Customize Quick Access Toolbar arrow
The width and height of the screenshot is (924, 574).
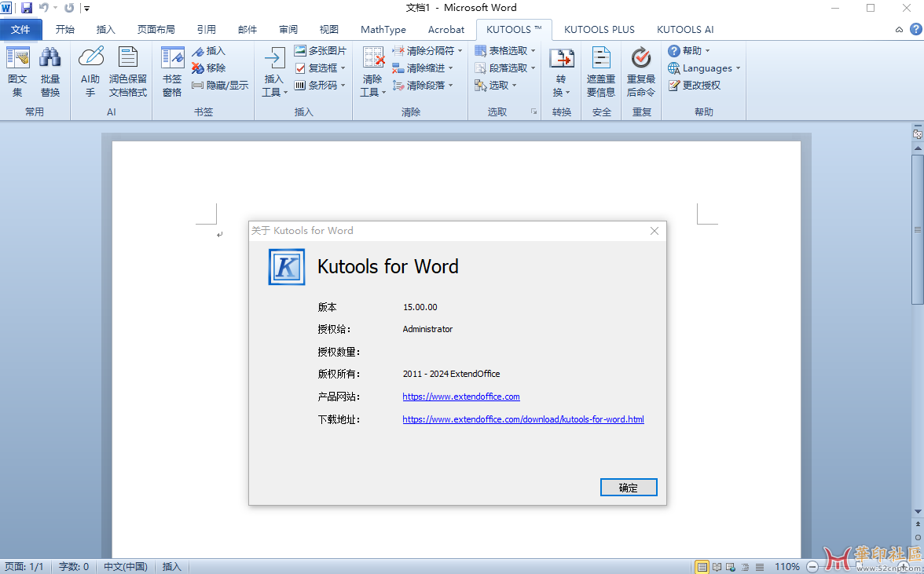pyautogui.click(x=86, y=8)
